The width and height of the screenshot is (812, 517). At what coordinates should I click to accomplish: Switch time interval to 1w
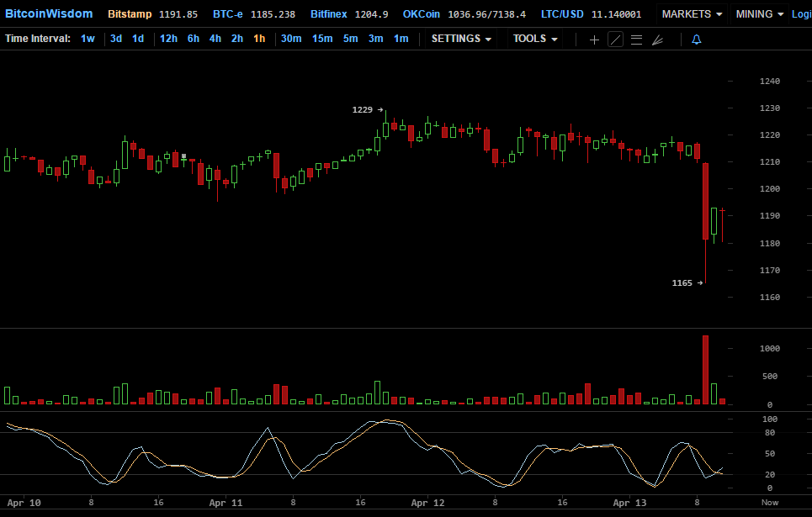coord(88,39)
